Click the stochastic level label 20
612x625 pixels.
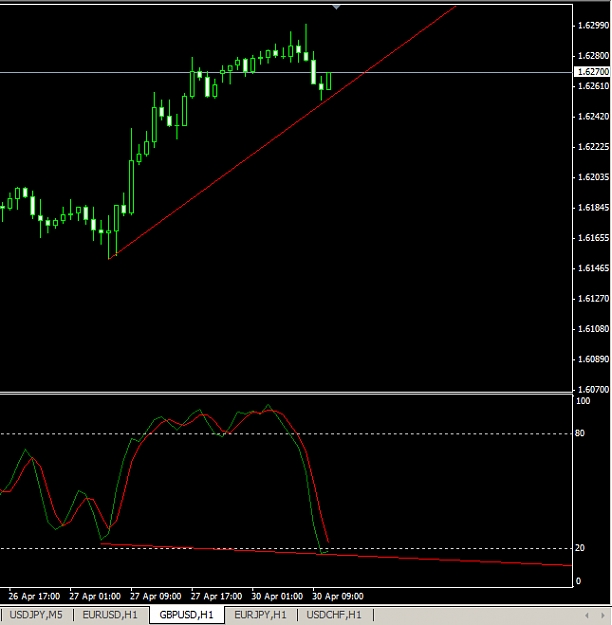pyautogui.click(x=580, y=548)
